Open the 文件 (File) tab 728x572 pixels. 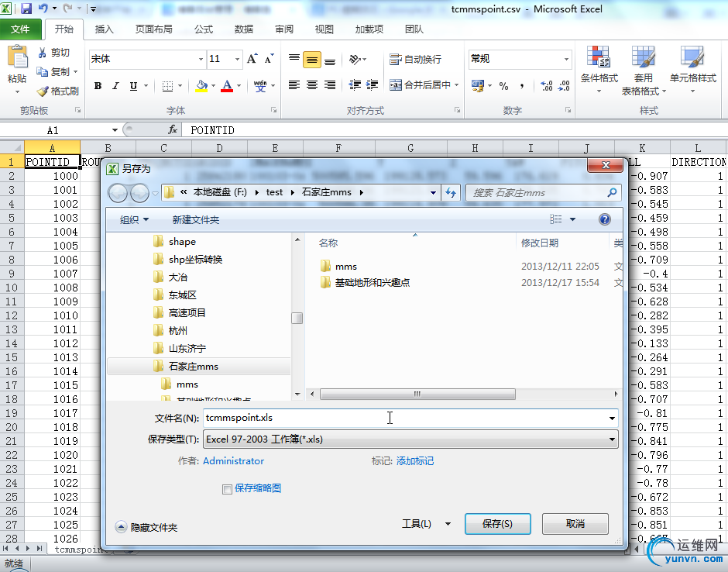coord(20,29)
